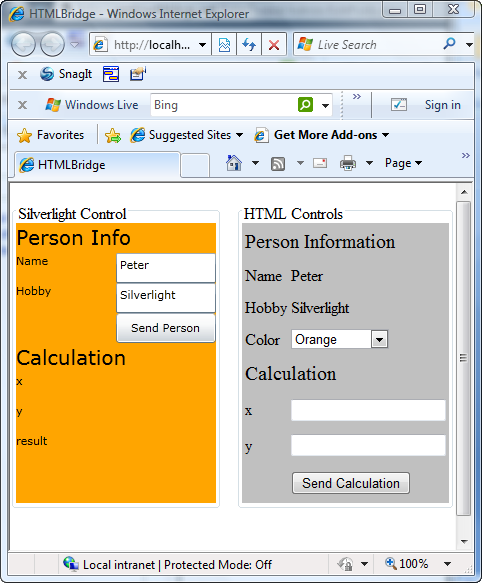Click the Send Calculation button
The image size is (482, 583).
tap(351, 483)
